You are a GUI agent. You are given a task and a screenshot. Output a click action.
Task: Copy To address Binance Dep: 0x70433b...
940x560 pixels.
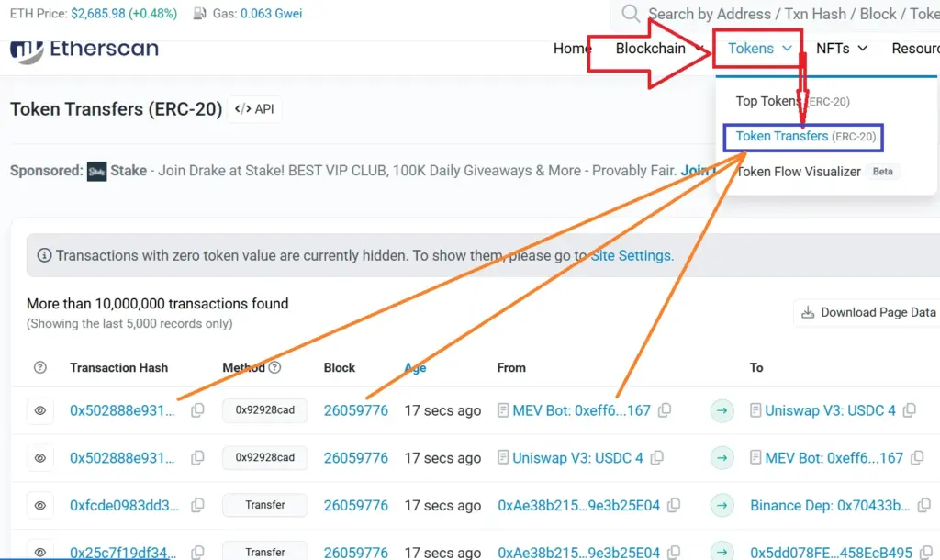[923, 505]
